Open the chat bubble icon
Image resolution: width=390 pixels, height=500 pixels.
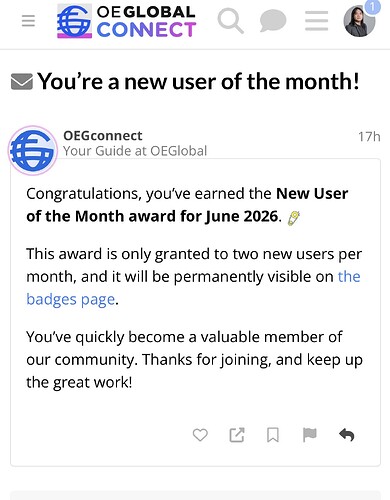[273, 21]
